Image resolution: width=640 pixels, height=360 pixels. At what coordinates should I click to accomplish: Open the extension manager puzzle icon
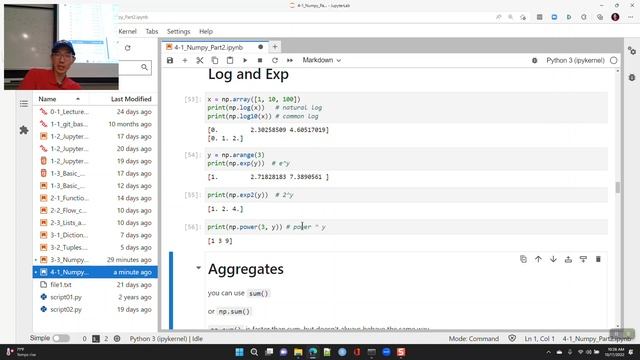(x=24, y=130)
